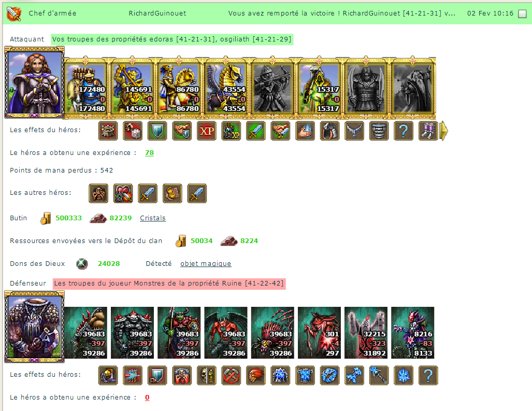Click the defender monster hero portrait
This screenshot has height=411, width=532.
click(34, 327)
